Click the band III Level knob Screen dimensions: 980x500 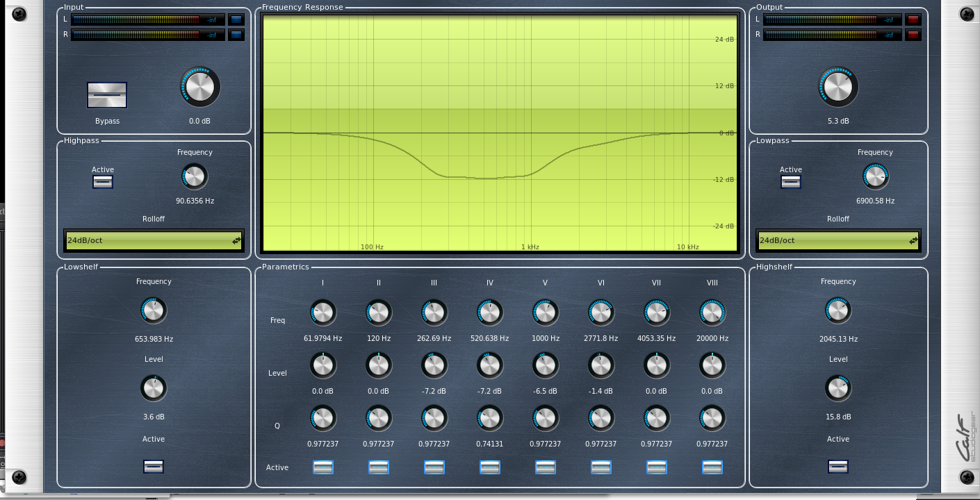(x=434, y=365)
